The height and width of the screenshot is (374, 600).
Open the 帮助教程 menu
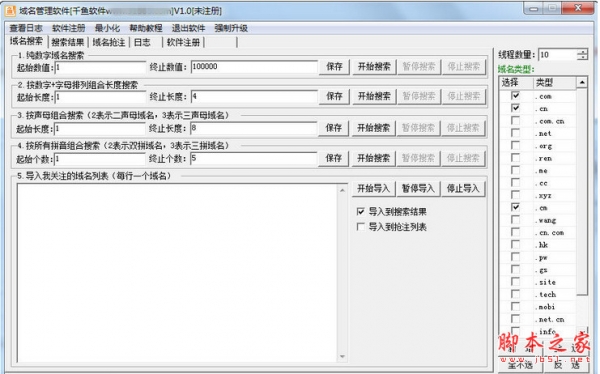coord(146,28)
